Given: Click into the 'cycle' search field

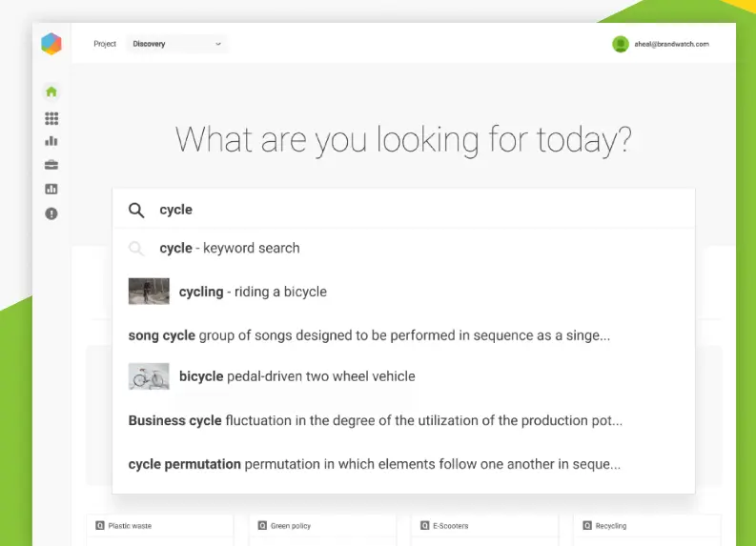Looking at the screenshot, I should pyautogui.click(x=419, y=210).
